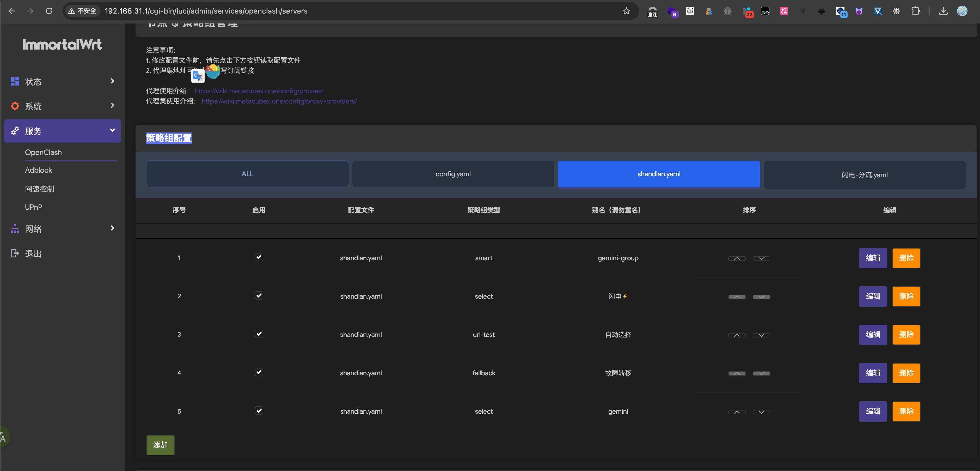The height and width of the screenshot is (471, 980).
Task: Move gemini-group row up with arrow
Action: pos(737,258)
